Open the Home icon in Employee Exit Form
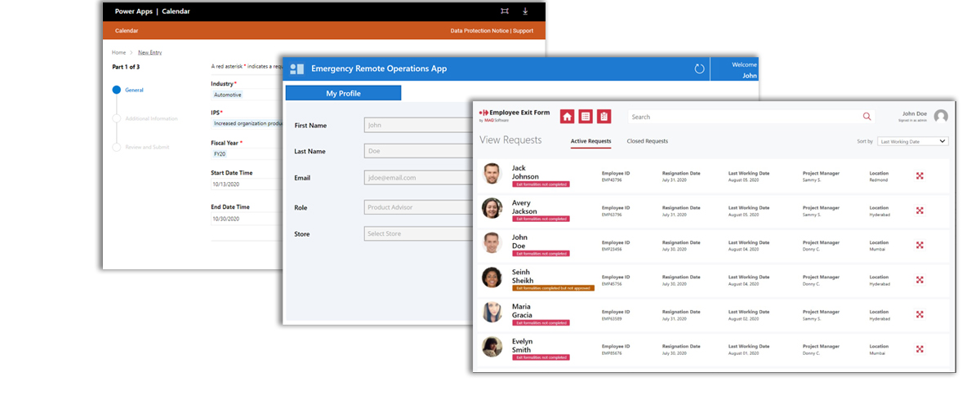Screen dimensions: 980x408 (567, 117)
